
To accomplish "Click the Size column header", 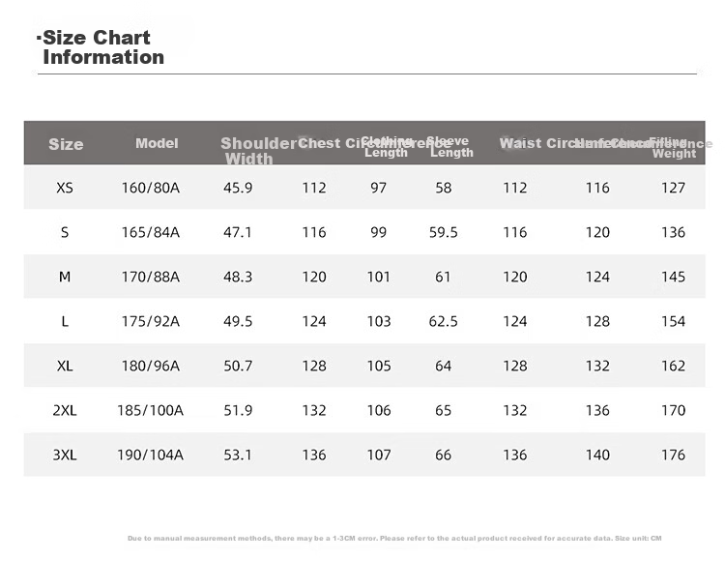I will [x=66, y=144].
